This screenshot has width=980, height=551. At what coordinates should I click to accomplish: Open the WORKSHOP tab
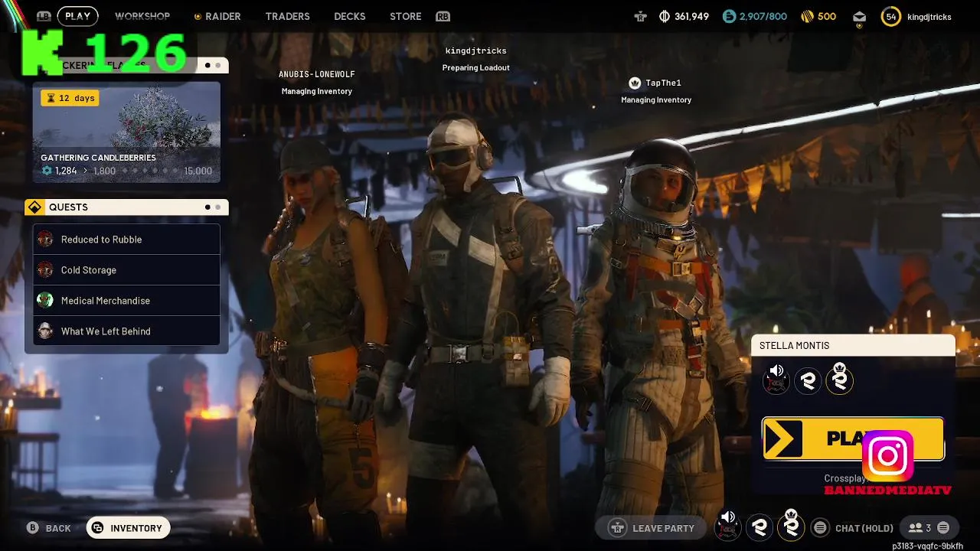142,16
